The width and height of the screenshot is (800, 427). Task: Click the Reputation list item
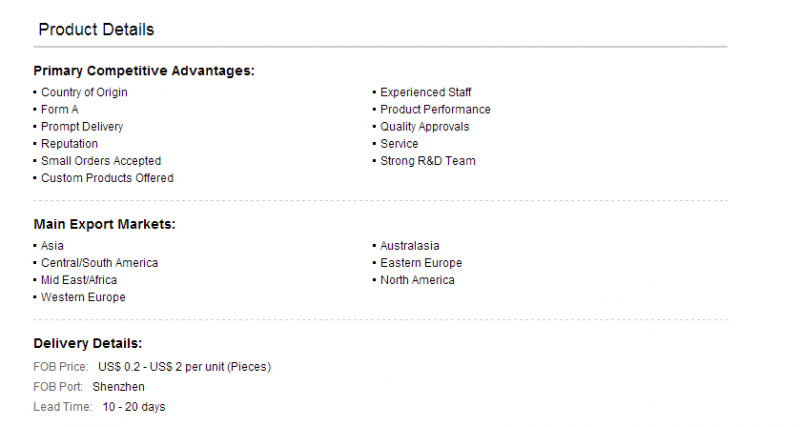click(x=69, y=144)
